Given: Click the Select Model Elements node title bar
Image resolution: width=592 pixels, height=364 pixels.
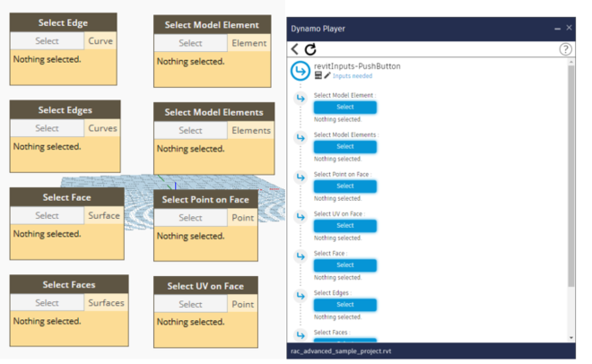Looking at the screenshot, I should pyautogui.click(x=213, y=112).
